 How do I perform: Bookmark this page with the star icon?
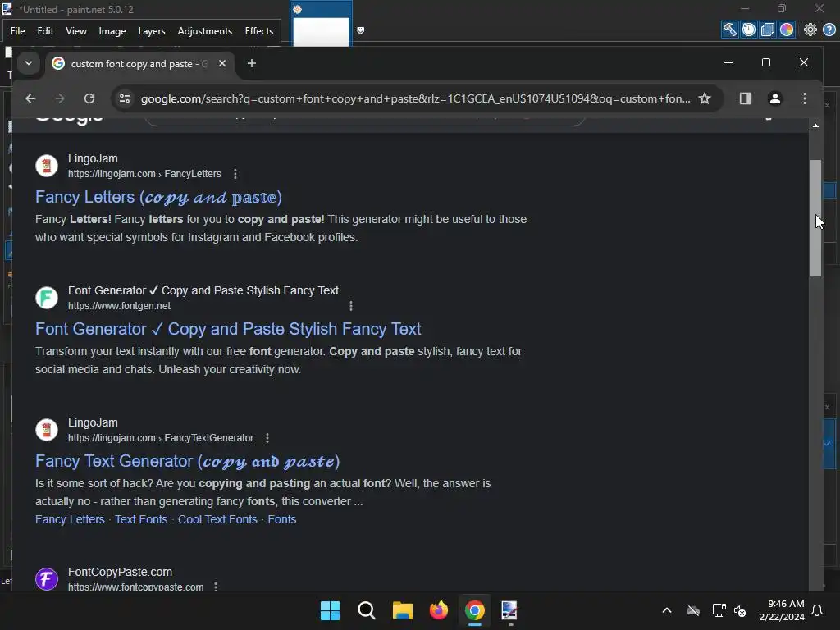tap(705, 98)
